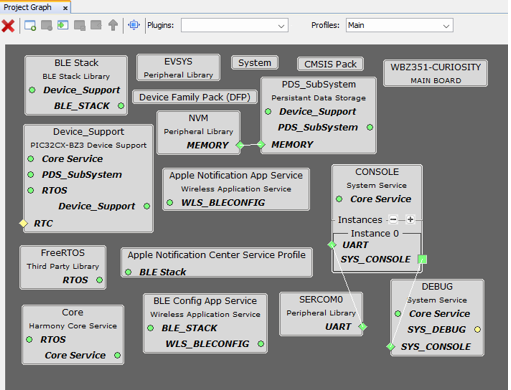Select the CMSIS Pack component box
The width and height of the screenshot is (511, 390).
click(x=330, y=64)
